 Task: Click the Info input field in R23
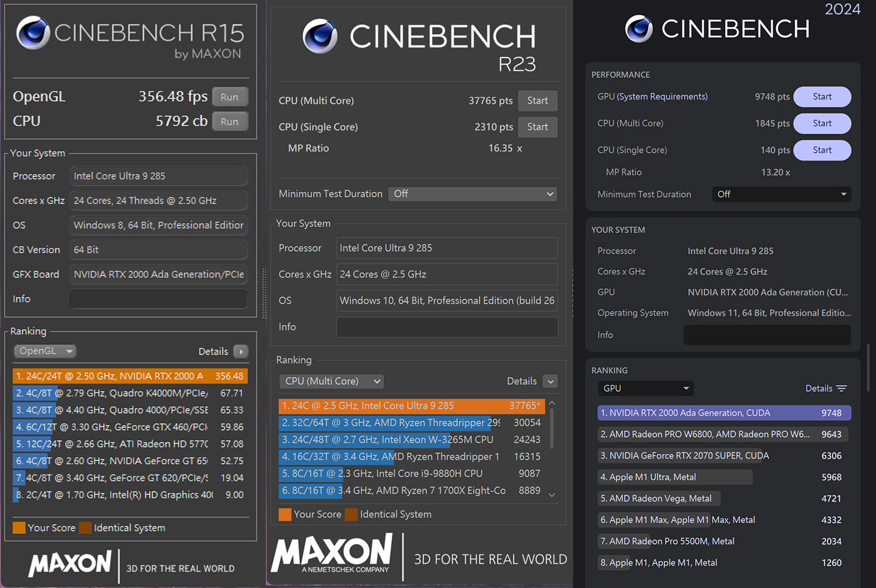pyautogui.click(x=447, y=327)
